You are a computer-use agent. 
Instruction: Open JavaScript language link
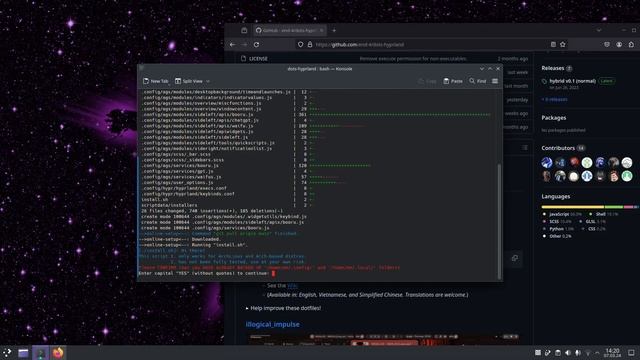[x=564, y=214]
